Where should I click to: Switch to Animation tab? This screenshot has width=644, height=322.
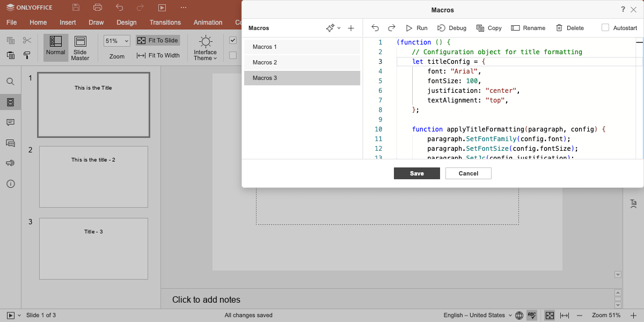pos(208,23)
